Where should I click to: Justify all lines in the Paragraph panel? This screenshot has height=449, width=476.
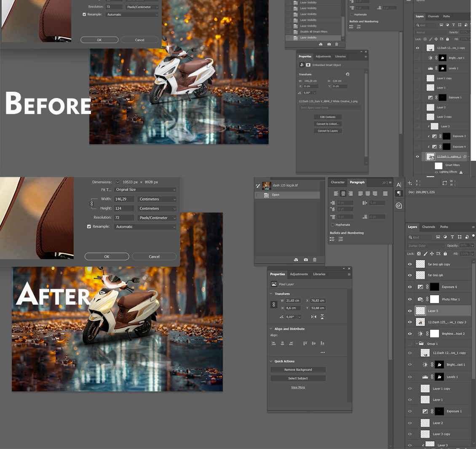385,194
